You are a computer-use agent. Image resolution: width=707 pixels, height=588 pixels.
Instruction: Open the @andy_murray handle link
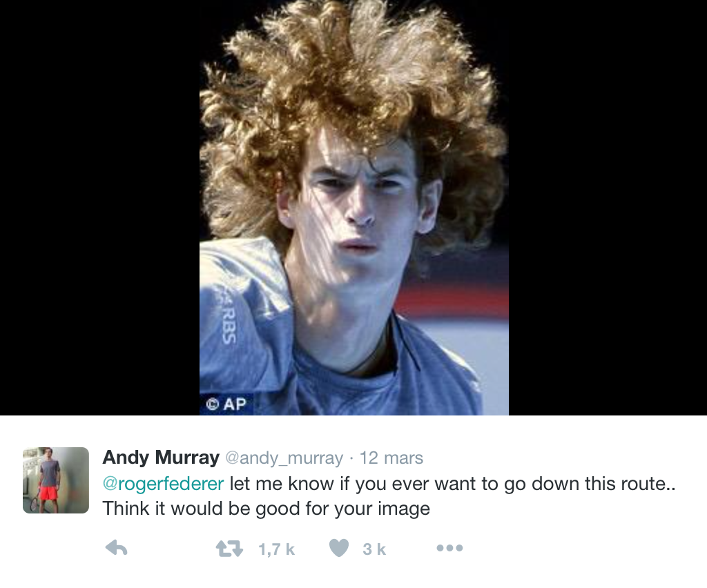284,458
